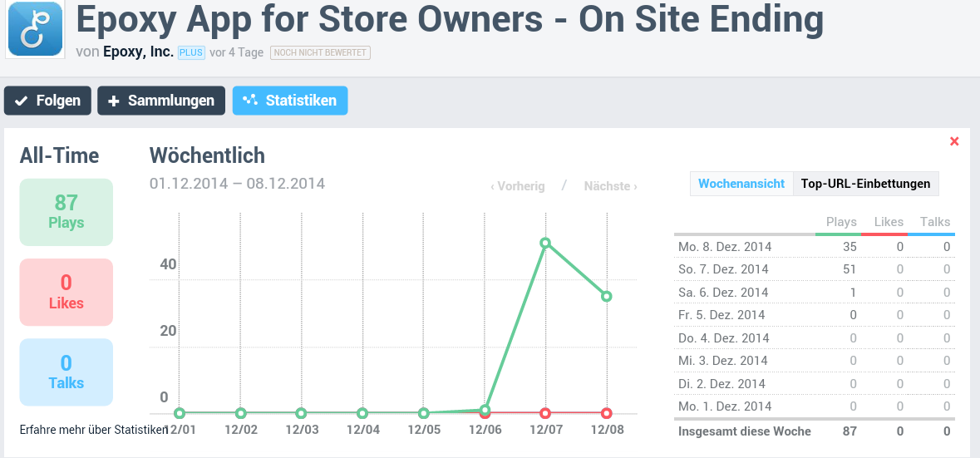Close the statistics panel with red X
This screenshot has height=458, width=980.
pos(954,141)
